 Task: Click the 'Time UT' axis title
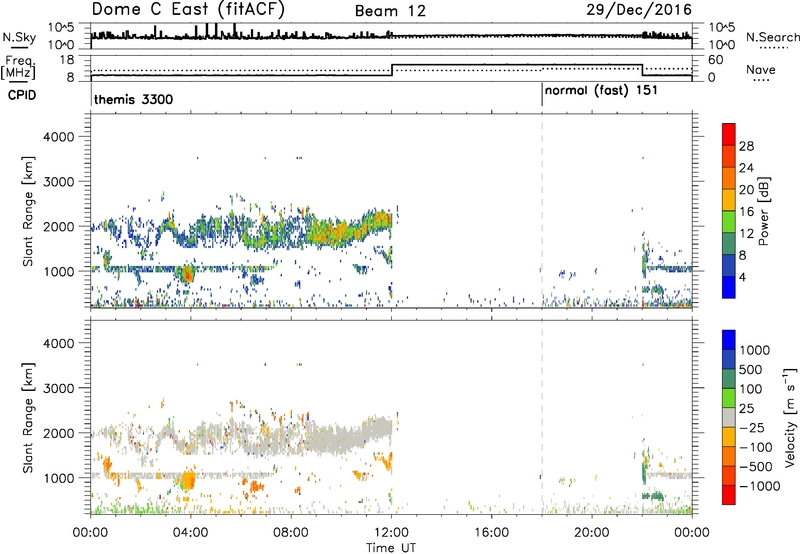click(x=391, y=548)
